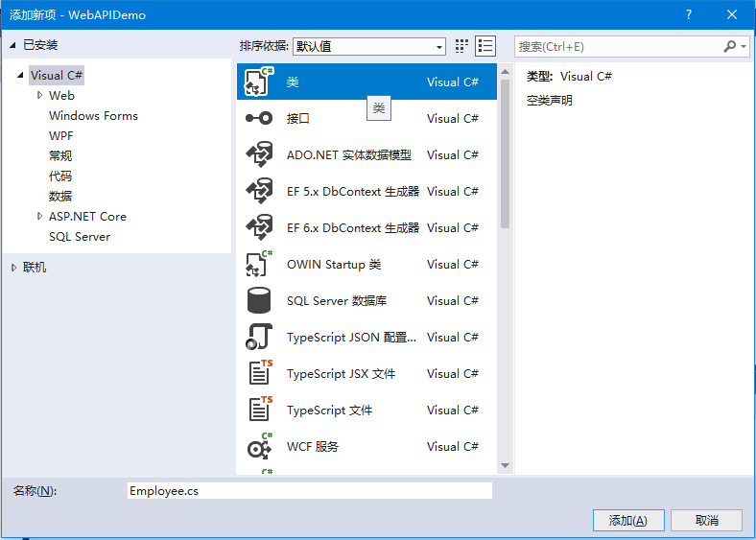The image size is (756, 540).
Task: Select the 类 (Class) template icon
Action: (x=259, y=82)
